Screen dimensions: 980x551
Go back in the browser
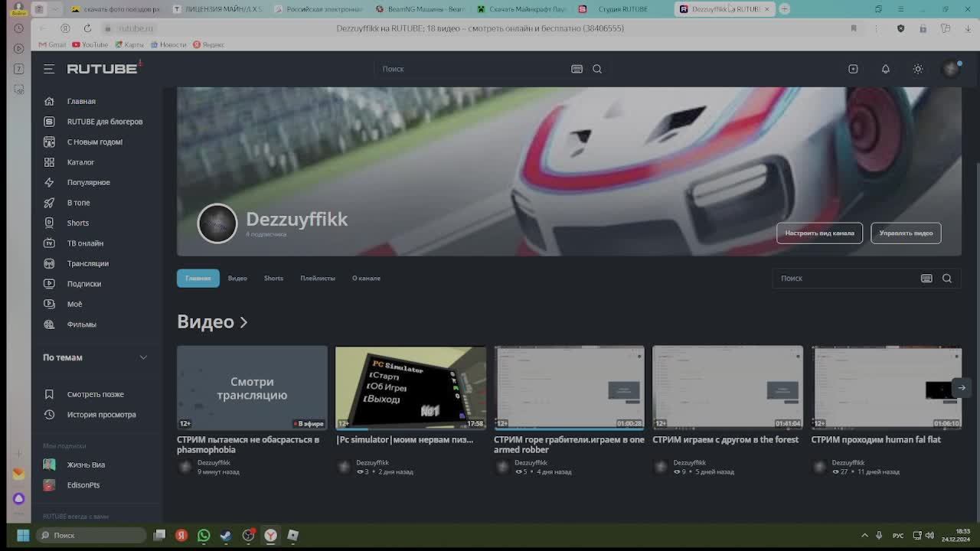point(42,28)
